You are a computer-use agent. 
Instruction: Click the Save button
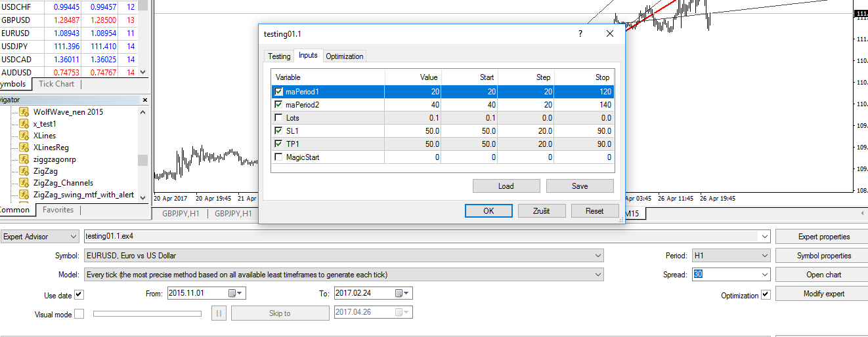coord(580,186)
